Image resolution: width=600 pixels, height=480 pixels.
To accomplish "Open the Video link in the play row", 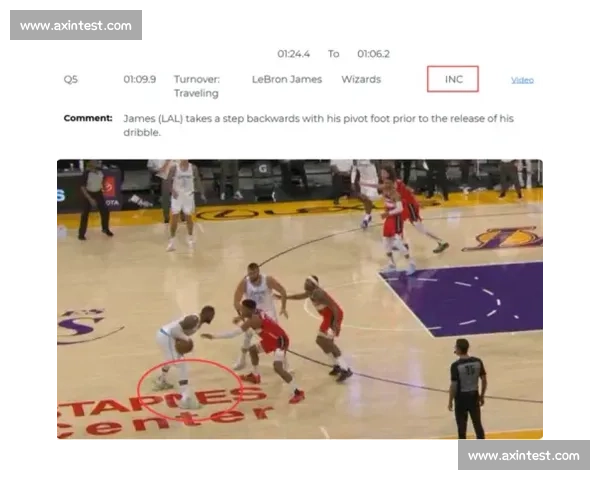I will click(x=522, y=80).
